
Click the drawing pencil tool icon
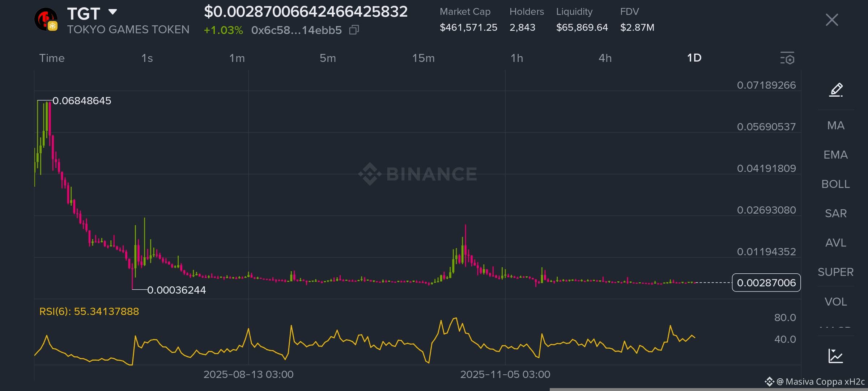point(836,90)
